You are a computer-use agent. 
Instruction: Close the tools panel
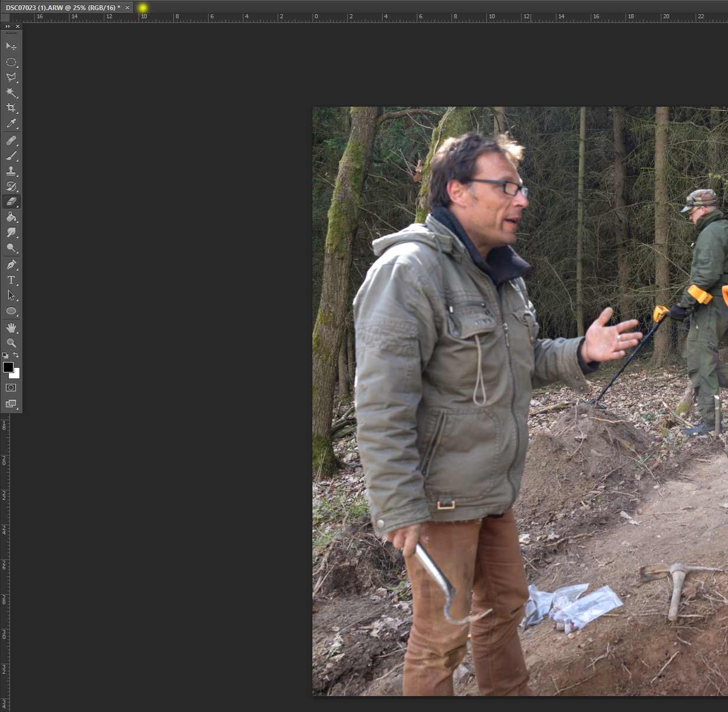(x=18, y=27)
